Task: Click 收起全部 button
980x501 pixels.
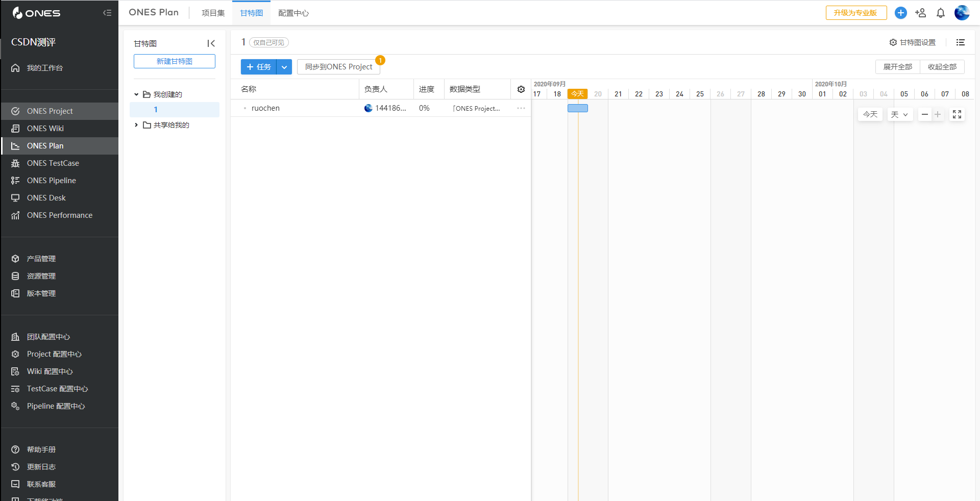Action: click(942, 67)
